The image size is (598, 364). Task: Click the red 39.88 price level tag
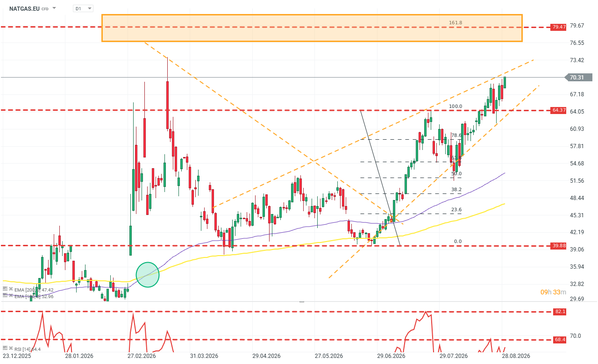559,246
